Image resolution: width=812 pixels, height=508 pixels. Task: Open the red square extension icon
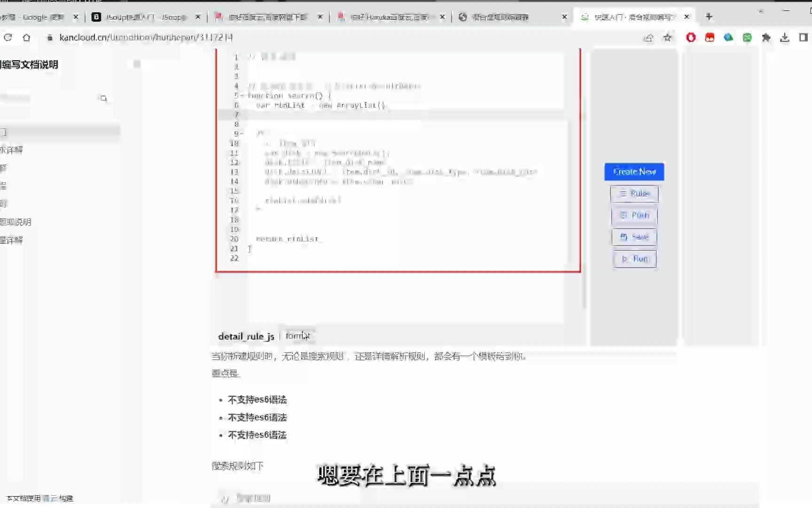coord(710,38)
